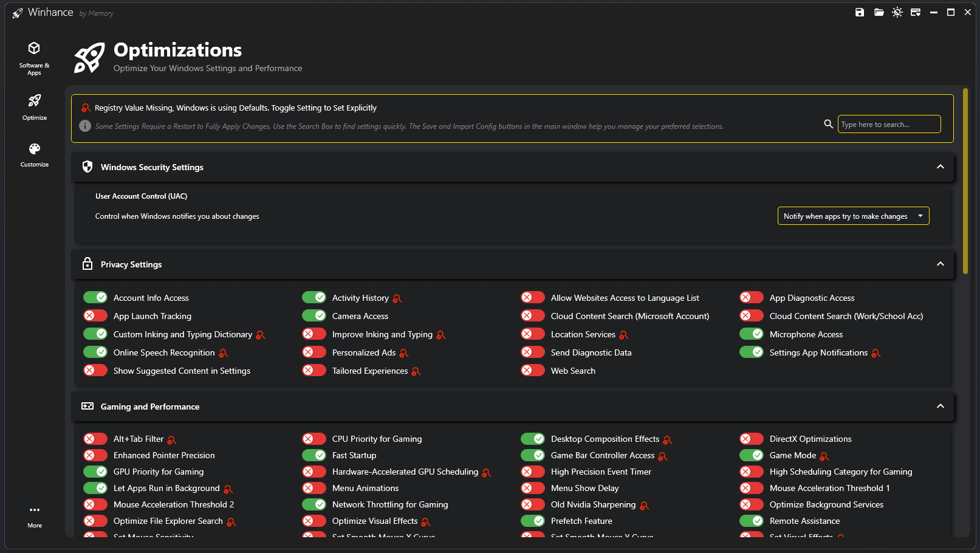980x553 pixels.
Task: Collapse the Gaming and Performance section
Action: coord(940,406)
